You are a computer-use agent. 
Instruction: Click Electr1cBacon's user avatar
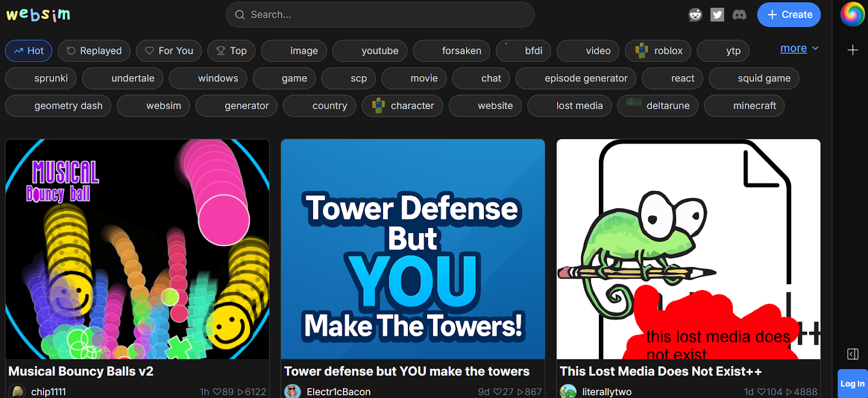click(x=293, y=391)
